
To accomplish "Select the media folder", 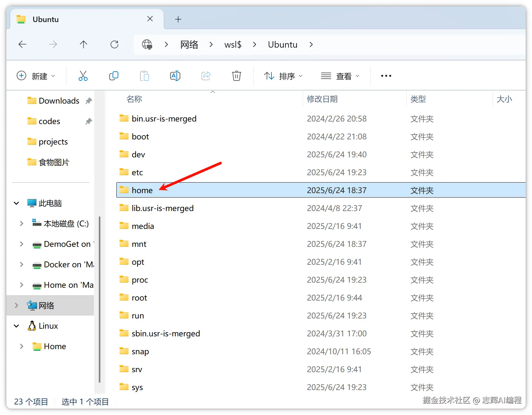I will click(143, 226).
